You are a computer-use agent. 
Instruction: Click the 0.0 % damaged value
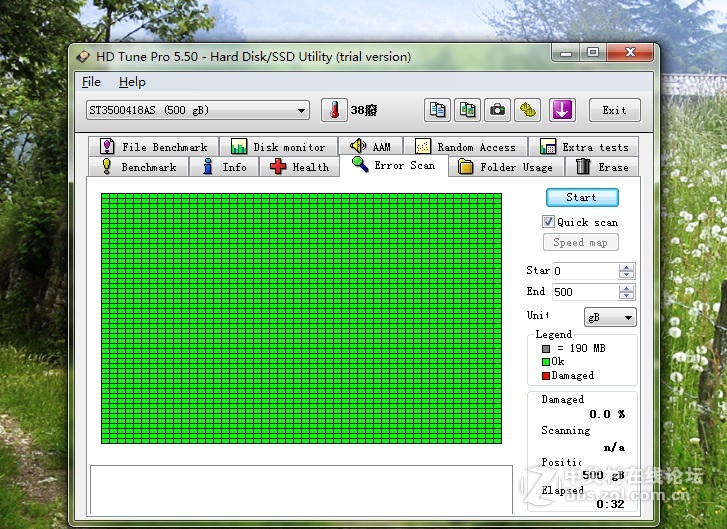607,414
